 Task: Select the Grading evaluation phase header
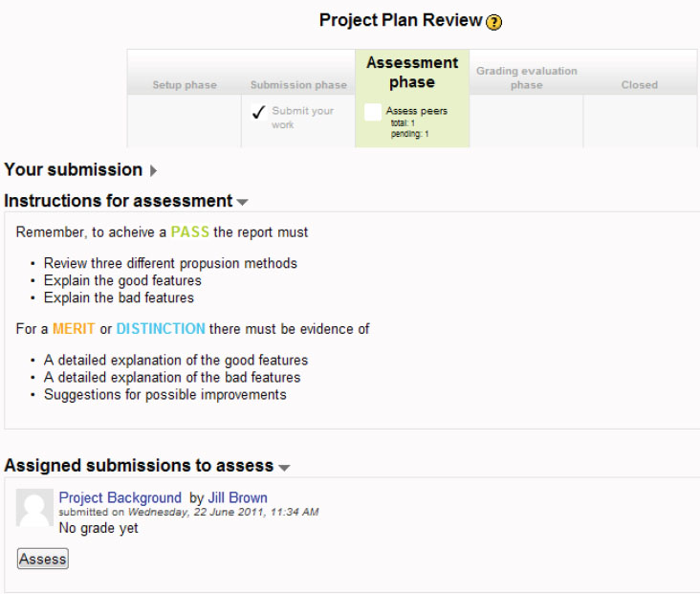coord(526,77)
